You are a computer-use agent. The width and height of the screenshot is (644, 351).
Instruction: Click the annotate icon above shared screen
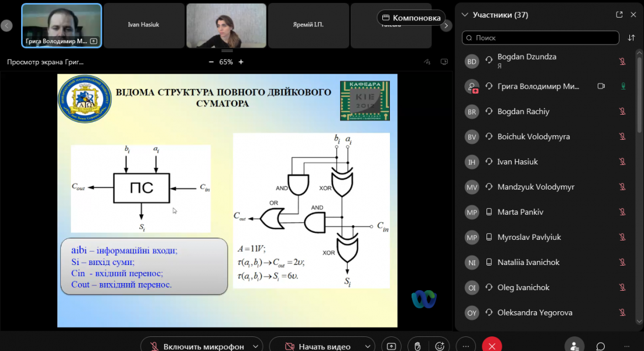coord(427,62)
